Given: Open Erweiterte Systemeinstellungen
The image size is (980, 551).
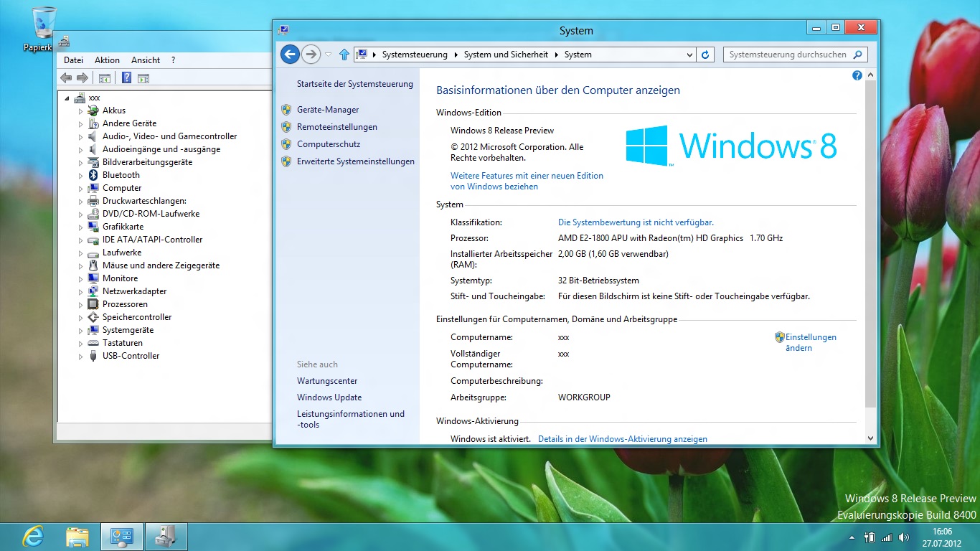Looking at the screenshot, I should (356, 161).
